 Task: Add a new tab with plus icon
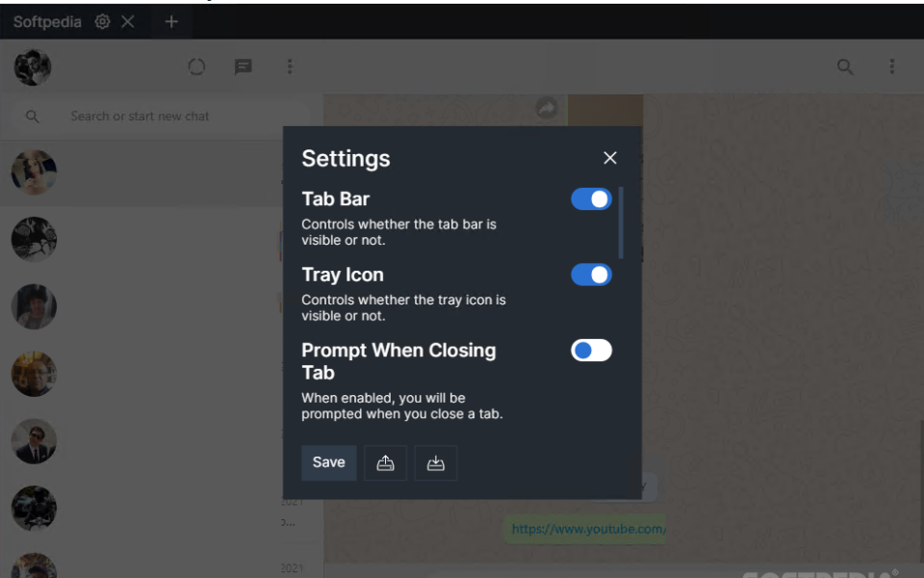171,22
